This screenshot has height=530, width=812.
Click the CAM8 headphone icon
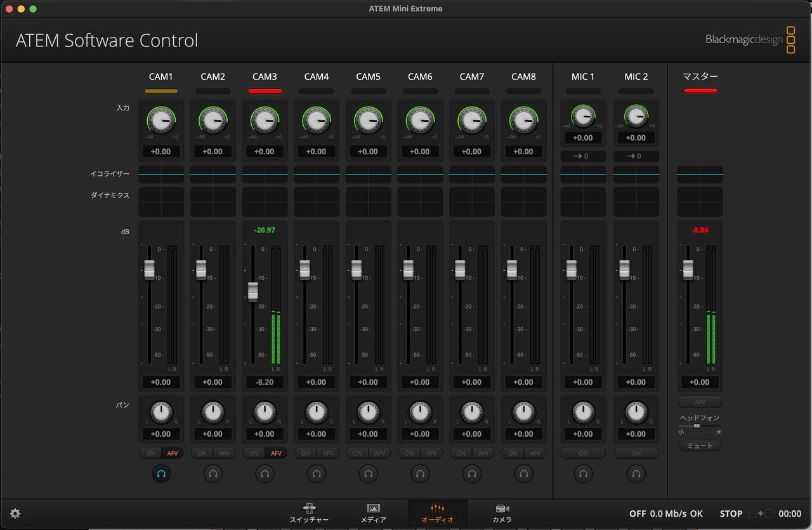tap(523, 474)
